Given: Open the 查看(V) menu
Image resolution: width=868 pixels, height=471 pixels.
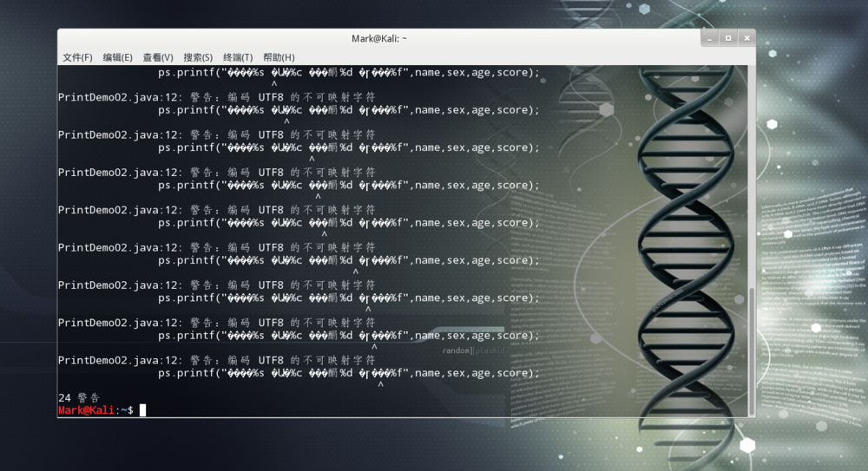Looking at the screenshot, I should point(158,57).
